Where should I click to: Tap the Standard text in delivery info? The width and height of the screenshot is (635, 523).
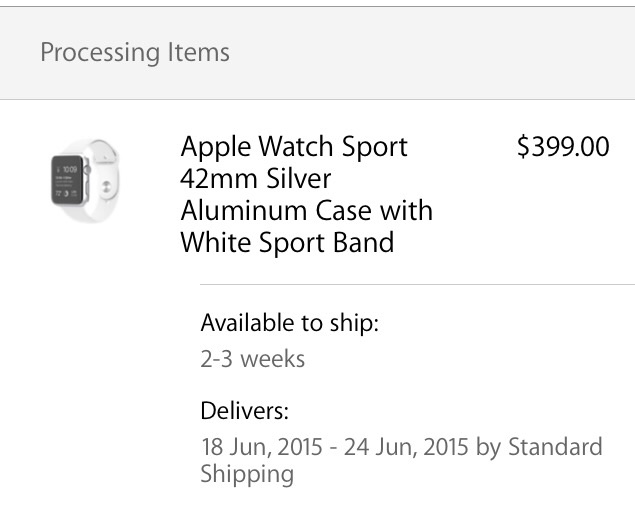coord(555,446)
